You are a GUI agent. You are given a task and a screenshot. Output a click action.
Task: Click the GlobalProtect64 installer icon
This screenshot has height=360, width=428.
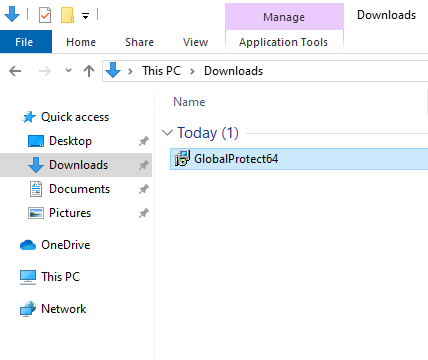pos(182,158)
